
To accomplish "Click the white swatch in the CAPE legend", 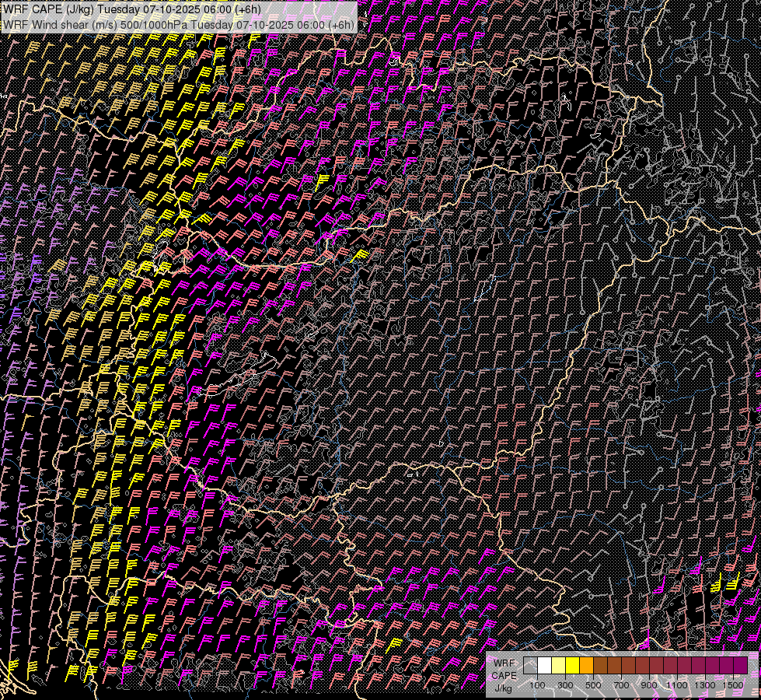I will click(544, 666).
